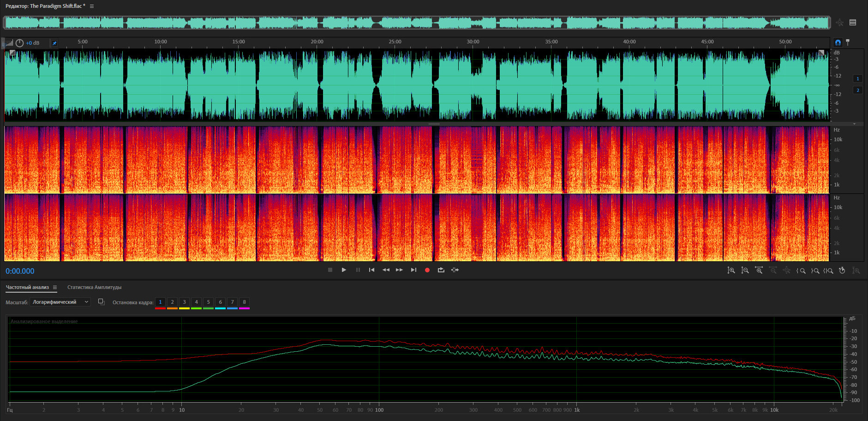868x421 pixels.
Task: Open the Частотный анализ panel menu
Action: click(x=55, y=288)
